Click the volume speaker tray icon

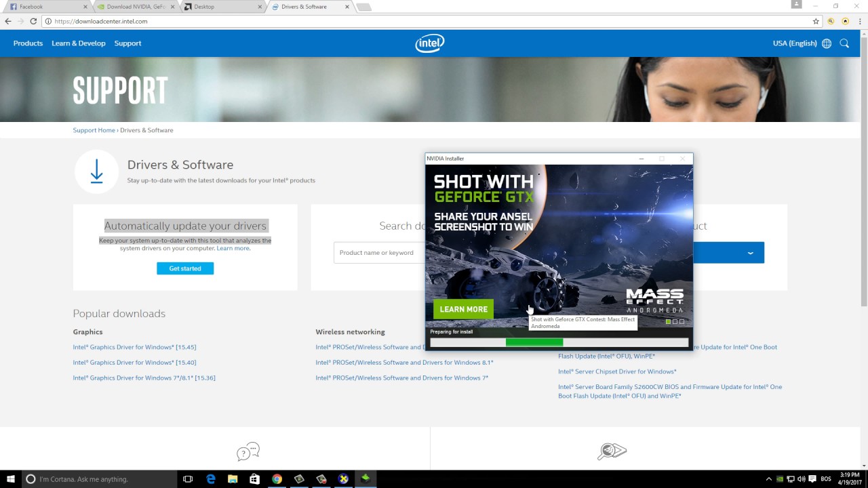pos(801,479)
